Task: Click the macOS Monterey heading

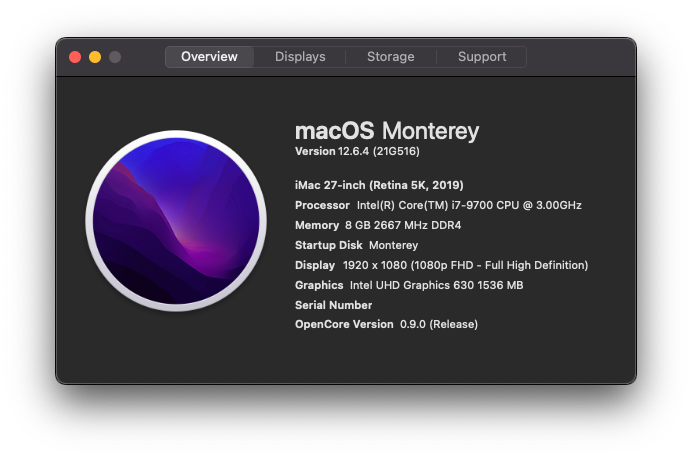Action: click(x=387, y=131)
